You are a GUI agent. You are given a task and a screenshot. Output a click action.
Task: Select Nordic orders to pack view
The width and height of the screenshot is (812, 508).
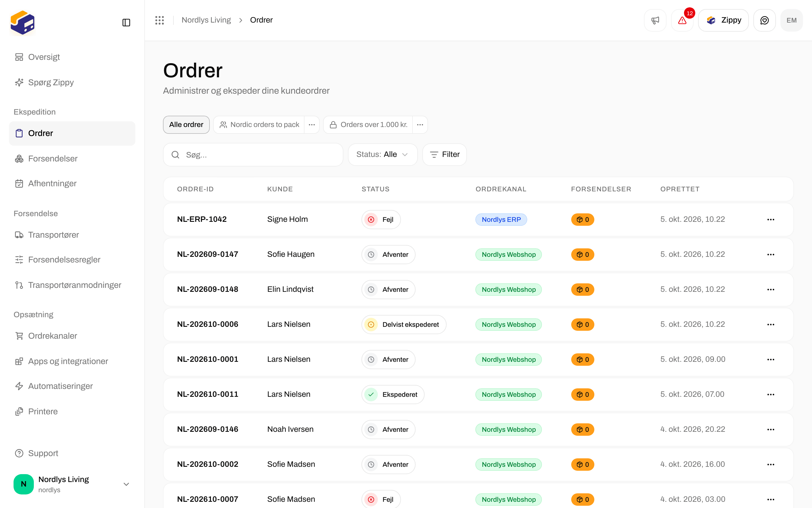[x=259, y=125]
